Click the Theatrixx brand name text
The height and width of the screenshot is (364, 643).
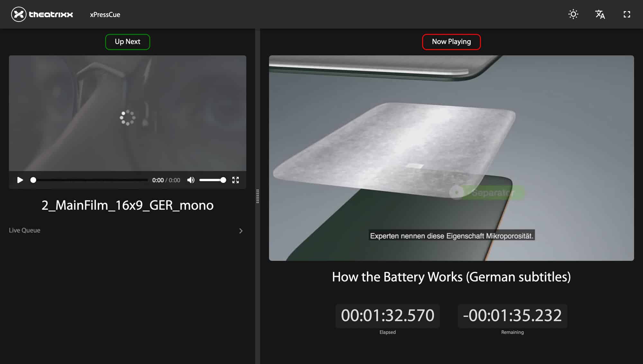[51, 15]
